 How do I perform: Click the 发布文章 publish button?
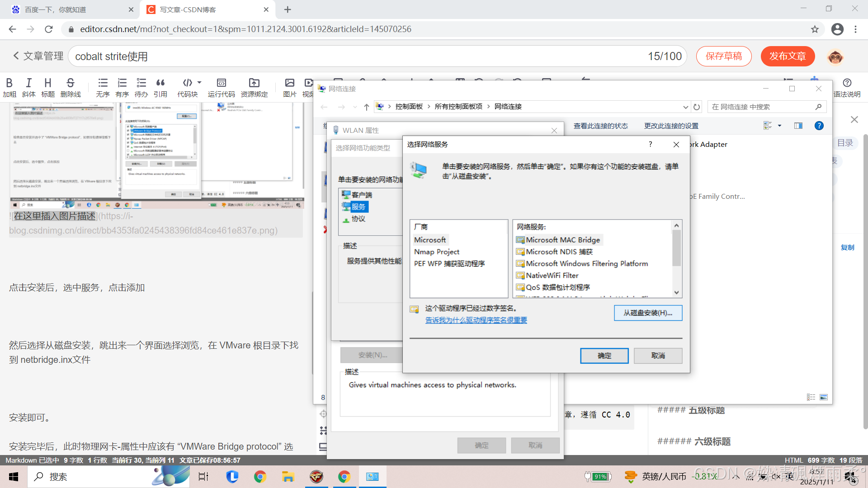tap(787, 56)
